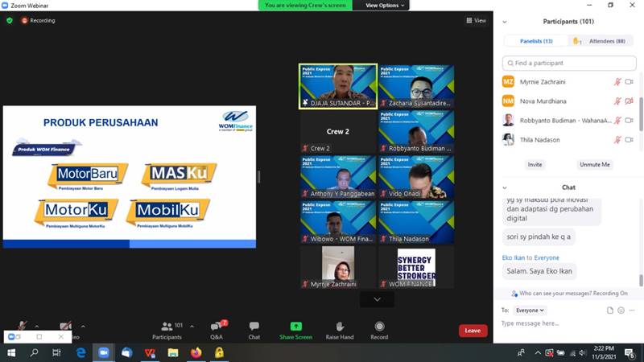Toggle Myrnie Zachraini's microphone mute
The height and width of the screenshot is (362, 644).
[617, 81]
